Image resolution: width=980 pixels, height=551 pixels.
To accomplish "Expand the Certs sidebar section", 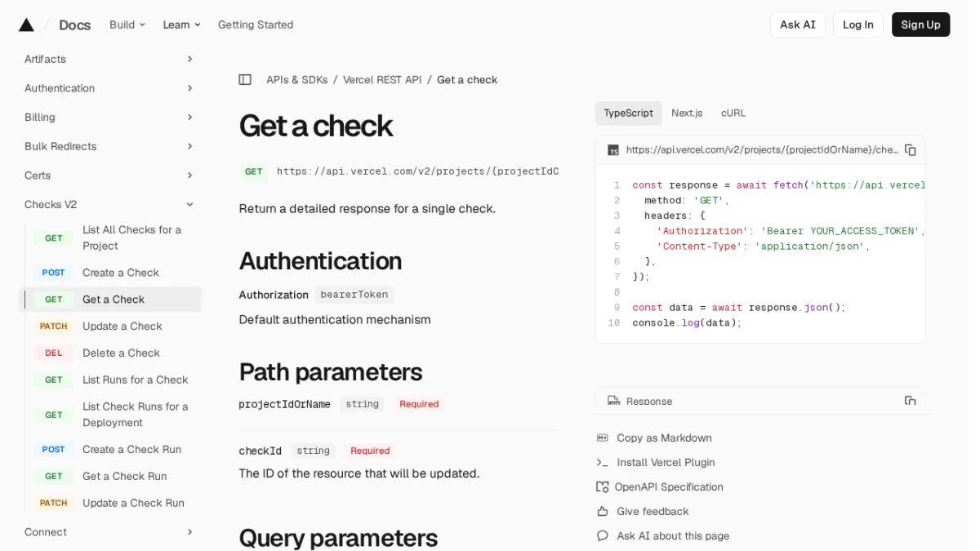I will pos(189,176).
